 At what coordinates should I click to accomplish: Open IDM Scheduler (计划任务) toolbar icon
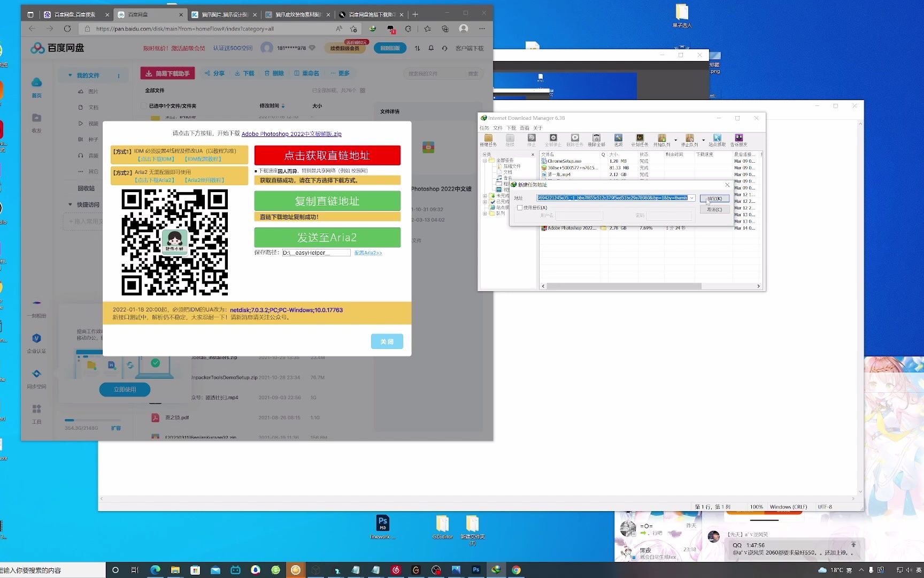click(x=640, y=140)
